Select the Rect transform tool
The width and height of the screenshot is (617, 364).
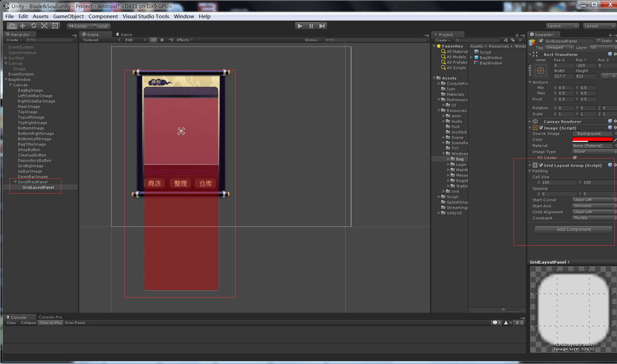pyautogui.click(x=55, y=26)
